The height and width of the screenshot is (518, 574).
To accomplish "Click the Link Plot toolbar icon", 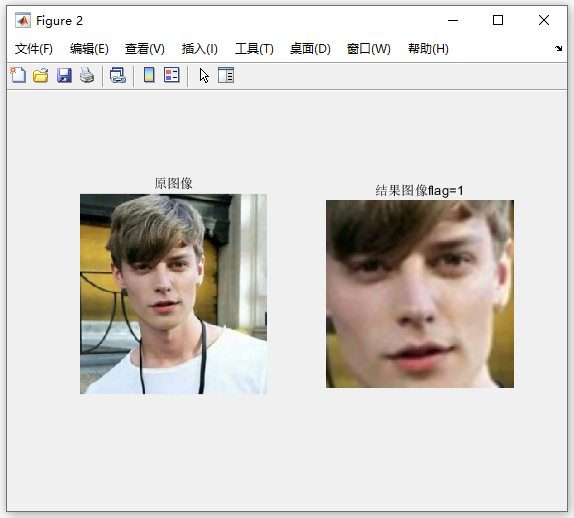I will pos(118,75).
